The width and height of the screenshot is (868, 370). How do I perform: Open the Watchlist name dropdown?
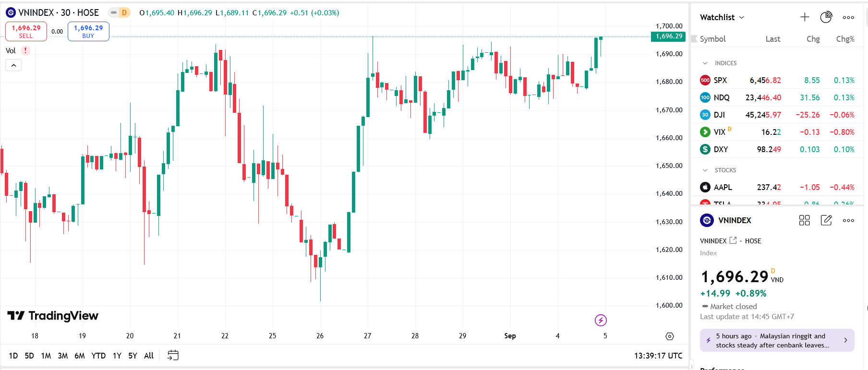722,17
